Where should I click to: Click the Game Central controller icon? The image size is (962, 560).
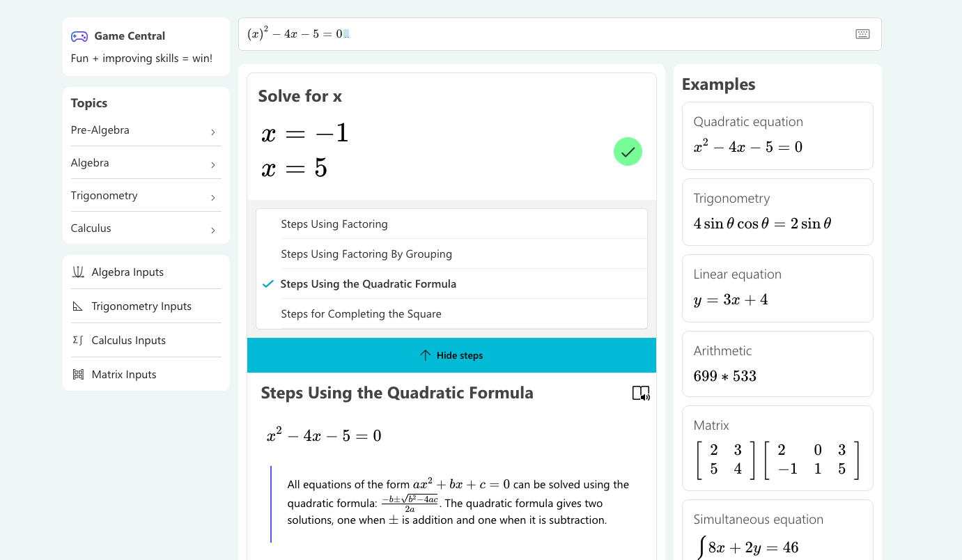tap(79, 36)
